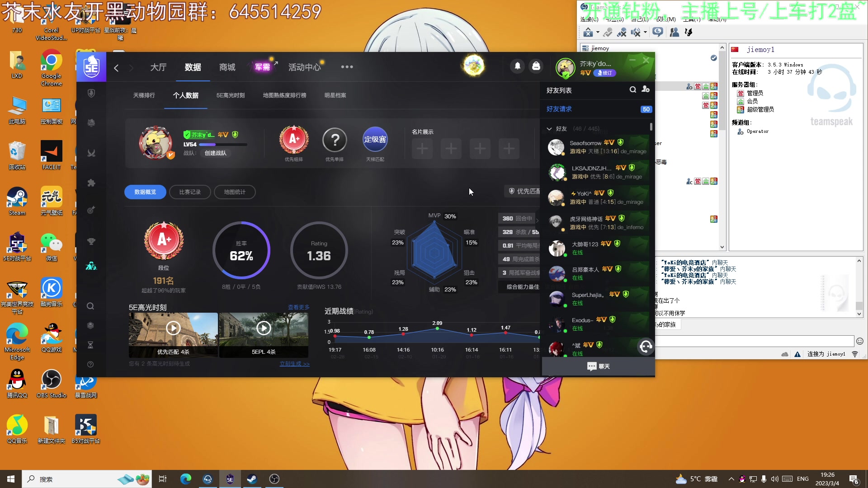Show hidden system tray icons

pyautogui.click(x=731, y=479)
